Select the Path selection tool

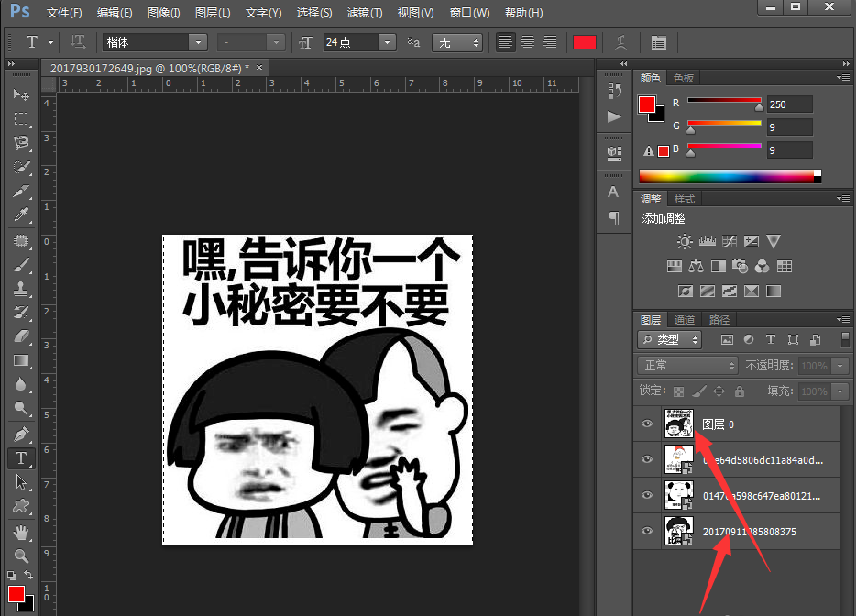tap(22, 482)
